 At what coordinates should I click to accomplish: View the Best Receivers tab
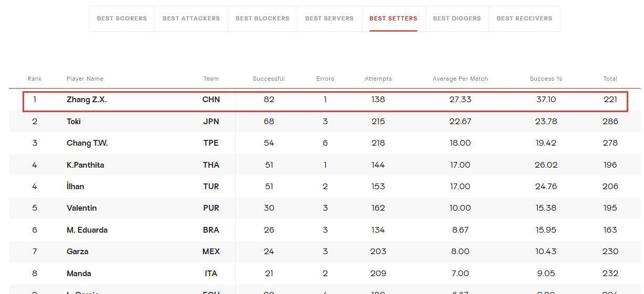click(x=524, y=18)
